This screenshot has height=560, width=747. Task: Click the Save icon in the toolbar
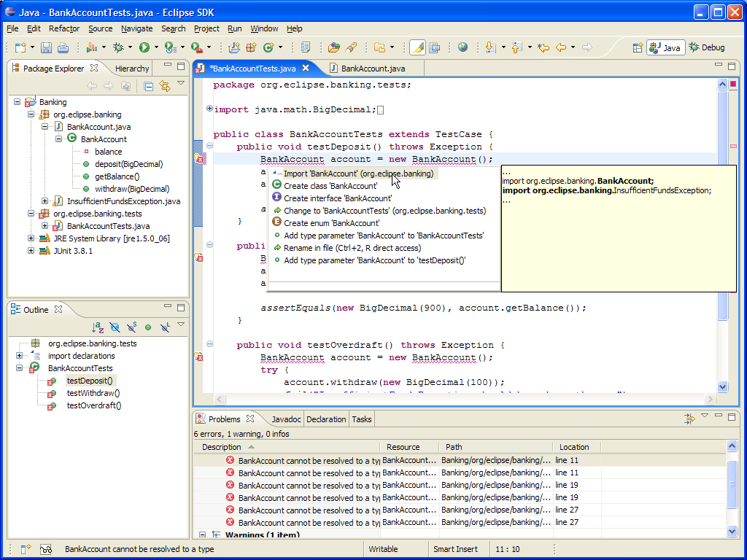[x=46, y=48]
